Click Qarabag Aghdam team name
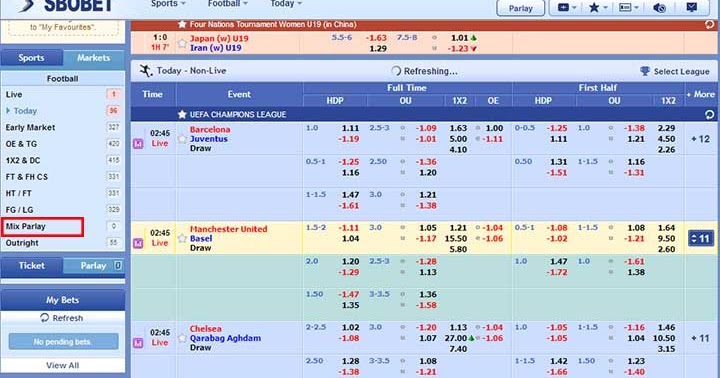The width and height of the screenshot is (720, 378). (225, 338)
